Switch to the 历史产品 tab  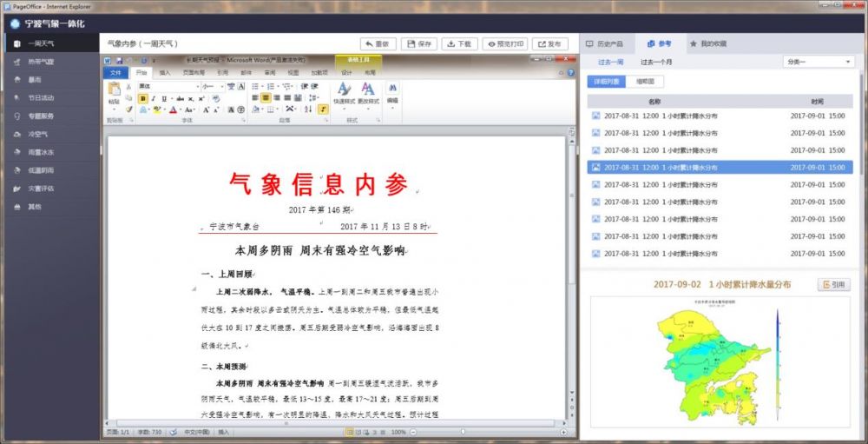(x=604, y=43)
